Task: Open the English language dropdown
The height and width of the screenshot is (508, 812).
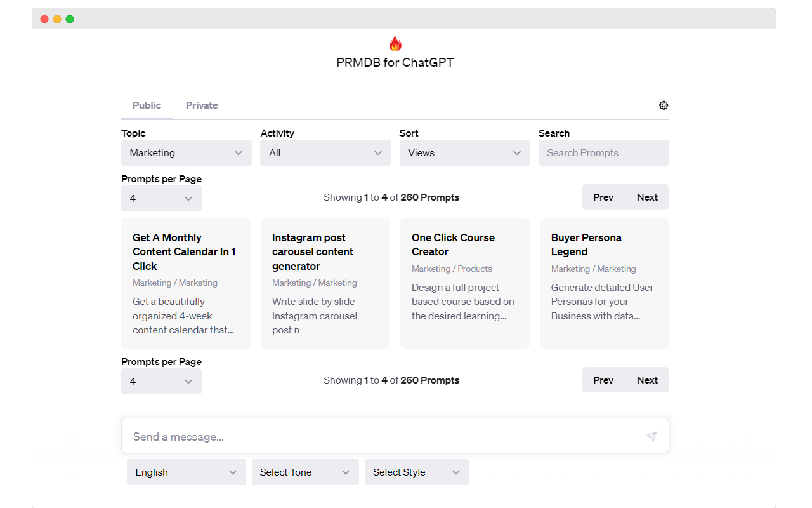Action: [x=186, y=472]
